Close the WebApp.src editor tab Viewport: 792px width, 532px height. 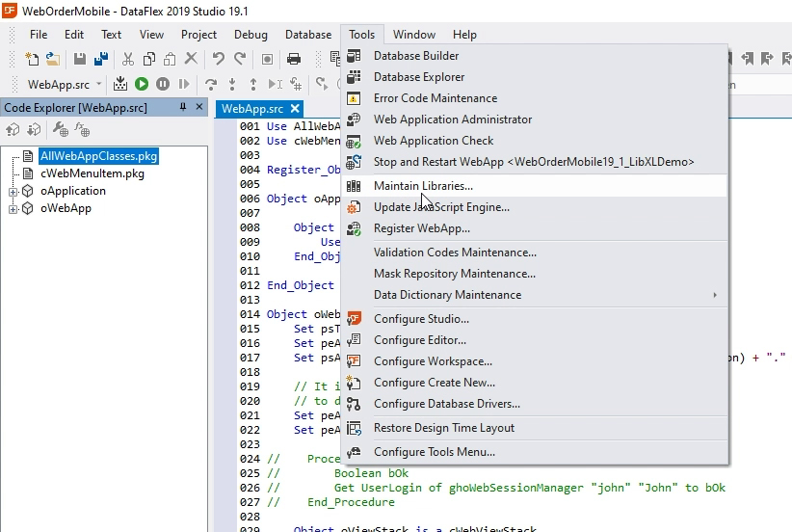(295, 109)
